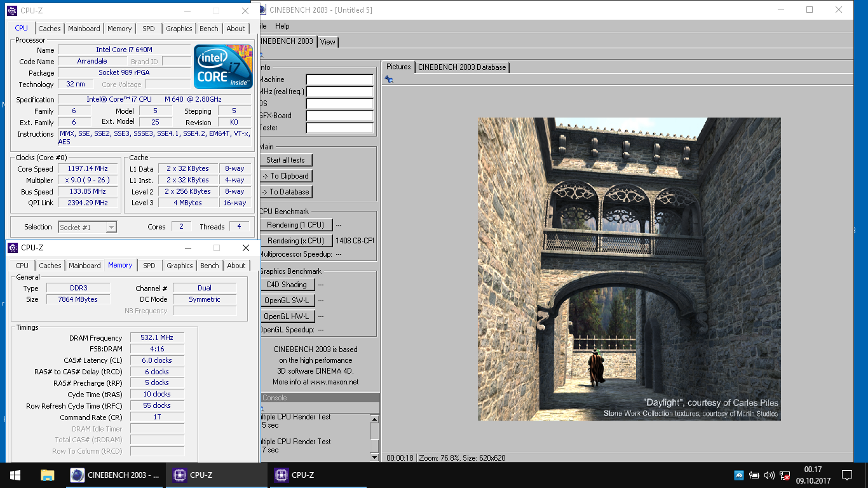This screenshot has width=868, height=488.
Task: Open Graphics tab in the CPU-Z Processor window
Action: [x=179, y=29]
